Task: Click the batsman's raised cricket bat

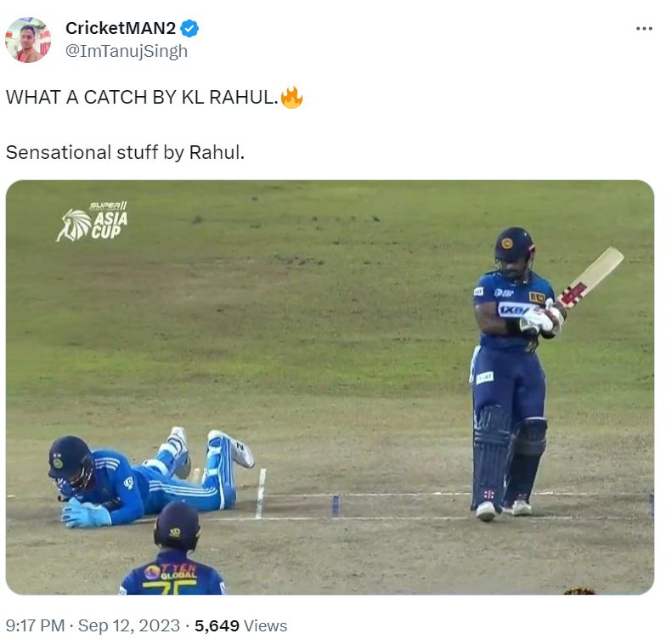Action: point(592,276)
